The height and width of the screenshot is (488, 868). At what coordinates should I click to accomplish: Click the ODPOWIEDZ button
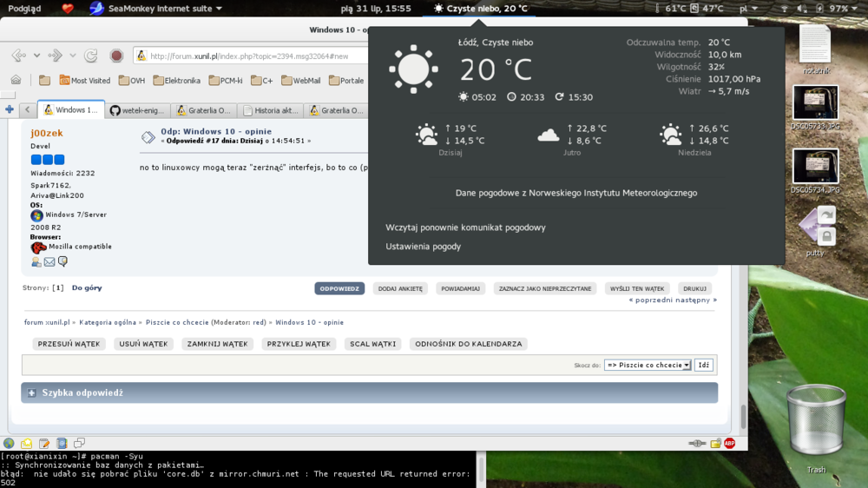339,288
